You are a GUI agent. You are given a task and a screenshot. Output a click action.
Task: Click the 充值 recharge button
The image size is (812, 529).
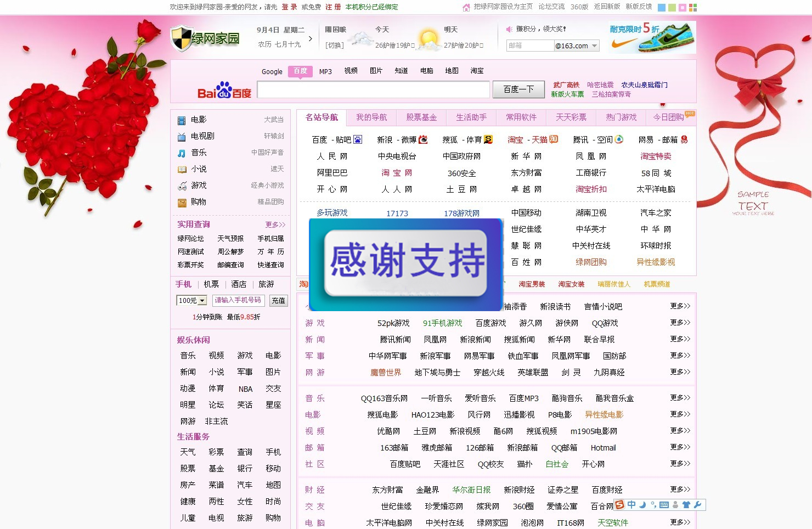tap(278, 301)
